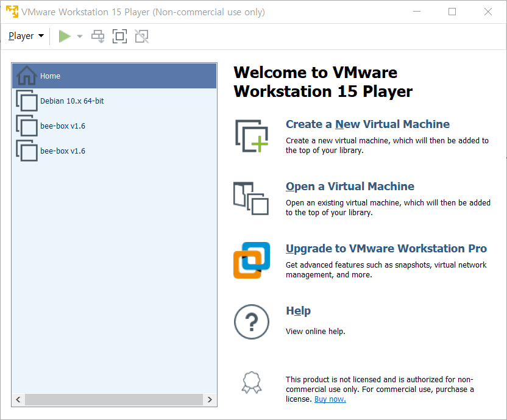This screenshot has width=507, height=420.
Task: Click the VMware logo in the title bar
Action: click(x=12, y=12)
